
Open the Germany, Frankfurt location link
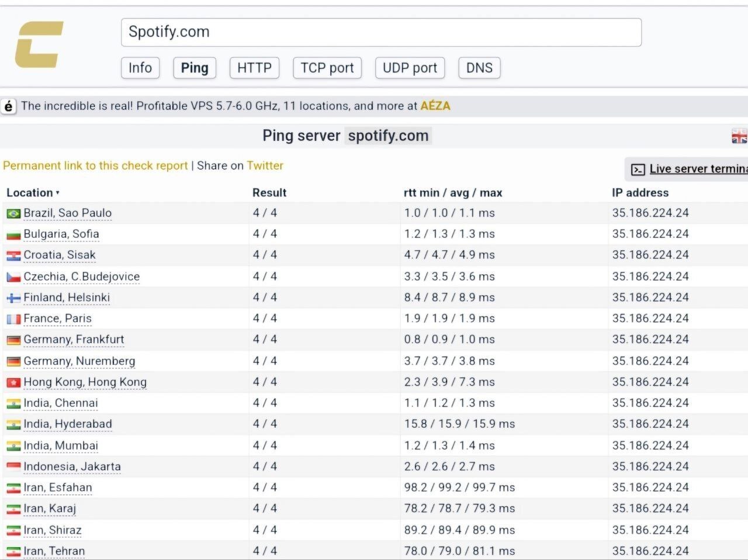(x=74, y=340)
